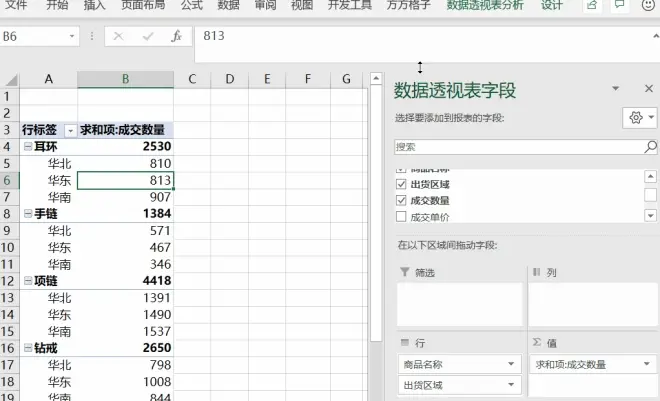Collapse the 项链 group

28,281
